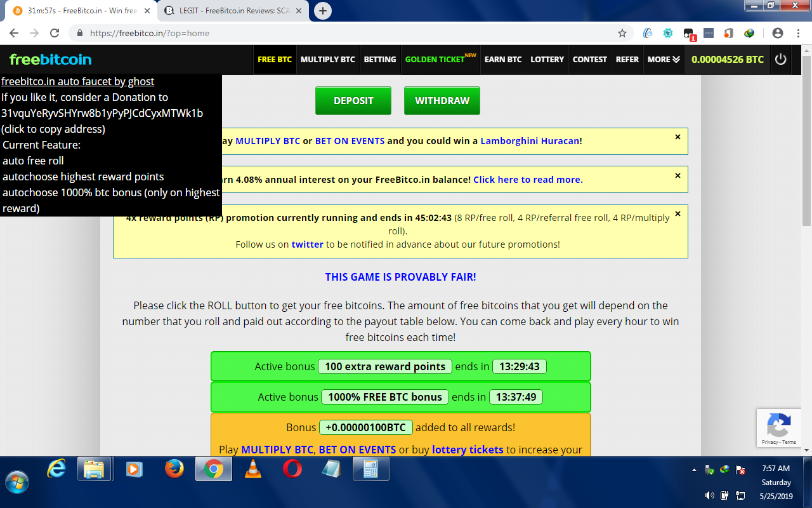Viewport: 812px width, 508px height.
Task: Open the LOTTERY menu item
Action: coord(547,59)
